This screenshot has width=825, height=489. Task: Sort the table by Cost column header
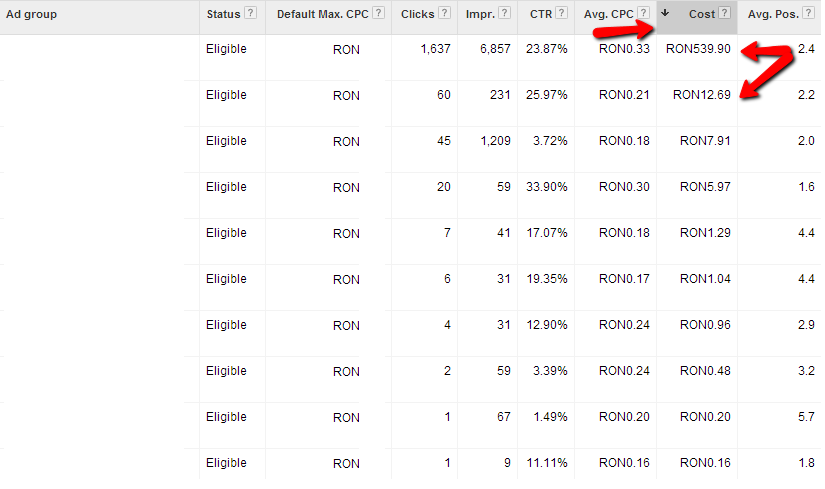(x=702, y=14)
